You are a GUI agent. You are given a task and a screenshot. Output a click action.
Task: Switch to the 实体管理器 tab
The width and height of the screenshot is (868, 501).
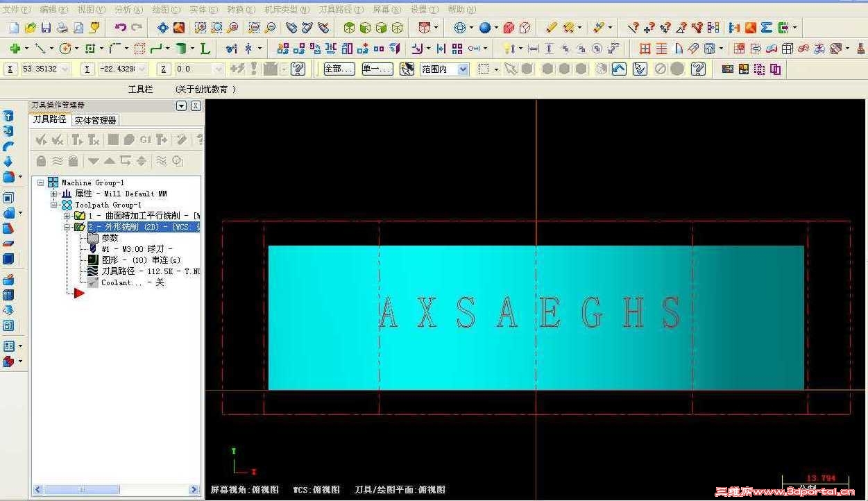click(x=96, y=120)
